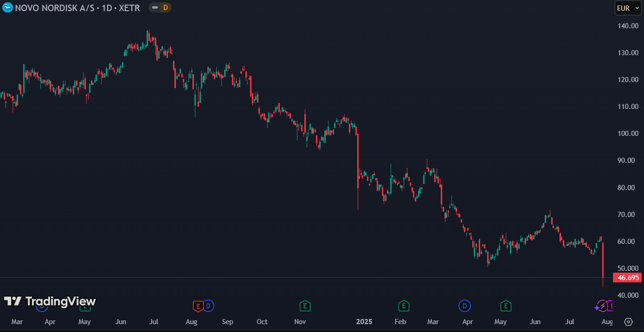
Task: Click the grey dash market status indicator
Action: (x=155, y=7)
